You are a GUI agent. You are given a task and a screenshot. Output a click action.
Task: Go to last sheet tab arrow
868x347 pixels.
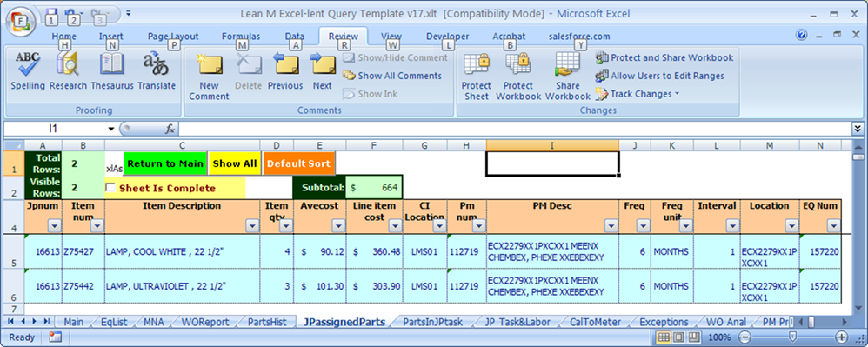pyautogui.click(x=46, y=322)
